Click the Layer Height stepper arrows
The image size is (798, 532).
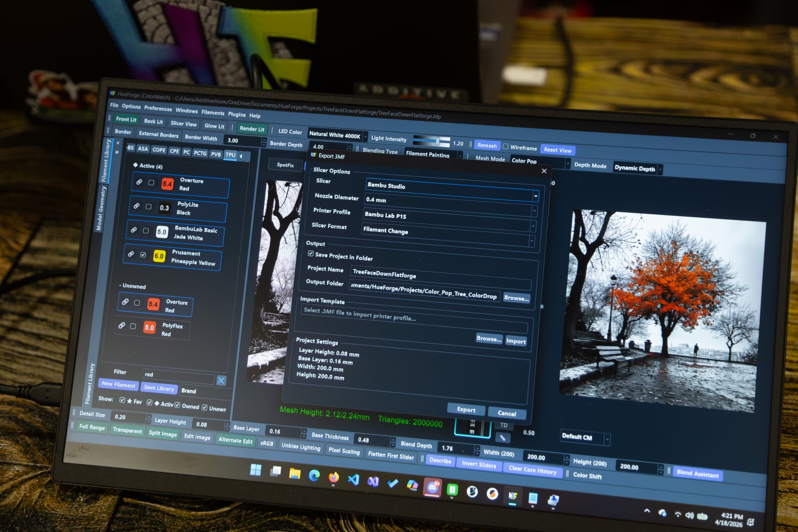point(227,425)
